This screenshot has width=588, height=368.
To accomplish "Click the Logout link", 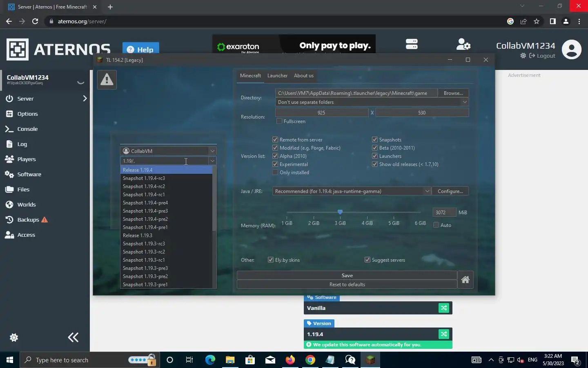I will pyautogui.click(x=542, y=56).
